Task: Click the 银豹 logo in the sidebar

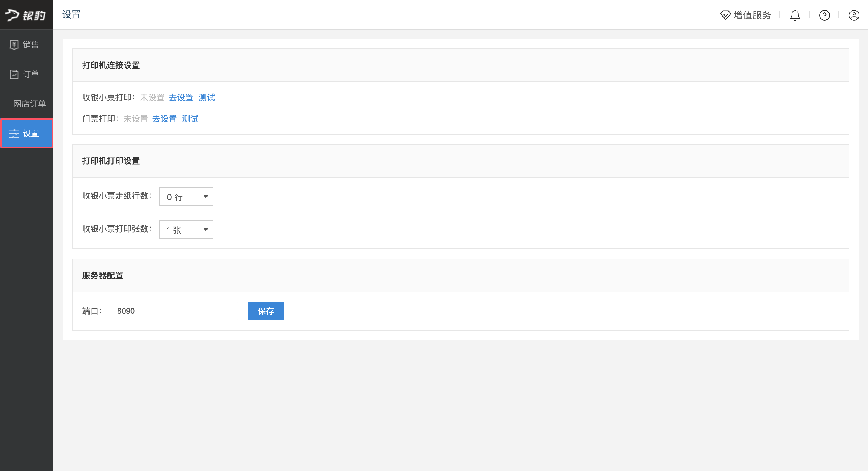Action: coord(26,15)
